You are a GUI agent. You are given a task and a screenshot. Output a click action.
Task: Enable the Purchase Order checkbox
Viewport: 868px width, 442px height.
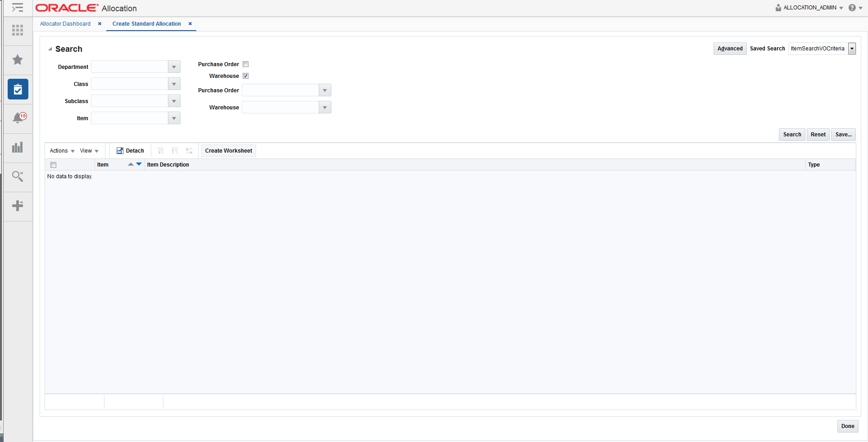pyautogui.click(x=245, y=64)
